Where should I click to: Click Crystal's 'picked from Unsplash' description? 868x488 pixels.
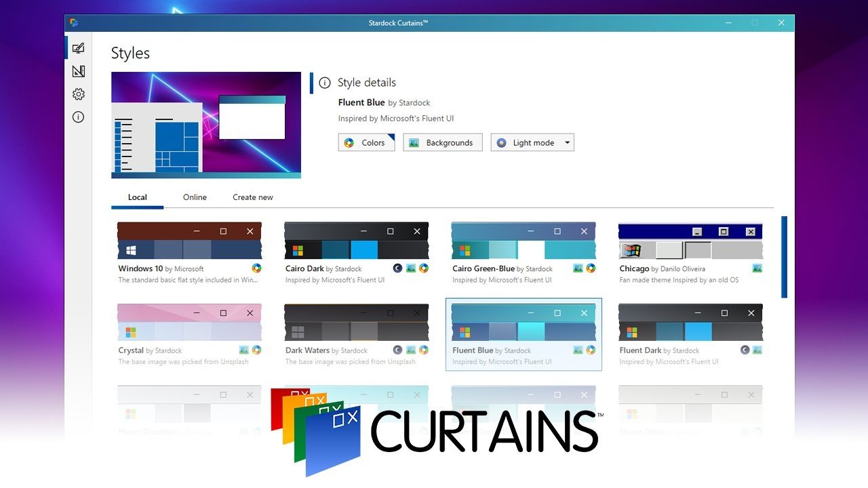click(x=183, y=362)
